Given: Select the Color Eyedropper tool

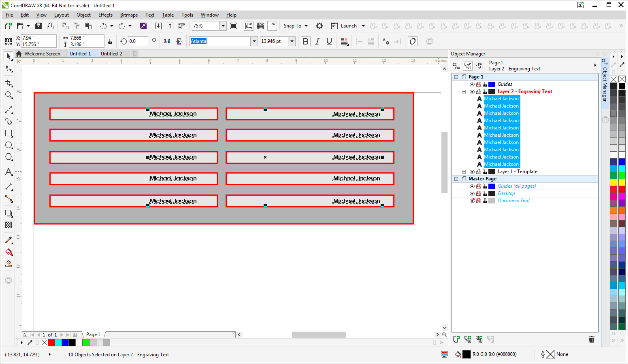Looking at the screenshot, I should pyautogui.click(x=9, y=240).
